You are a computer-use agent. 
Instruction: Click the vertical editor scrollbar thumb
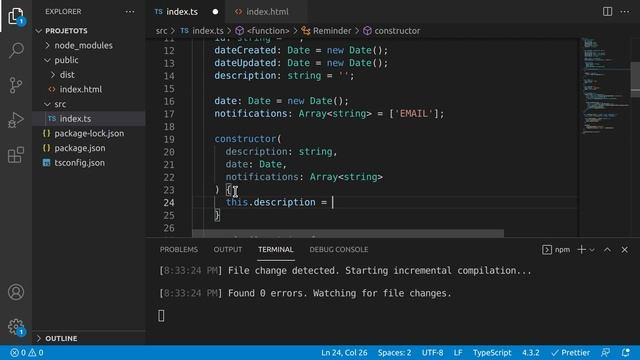[635, 79]
